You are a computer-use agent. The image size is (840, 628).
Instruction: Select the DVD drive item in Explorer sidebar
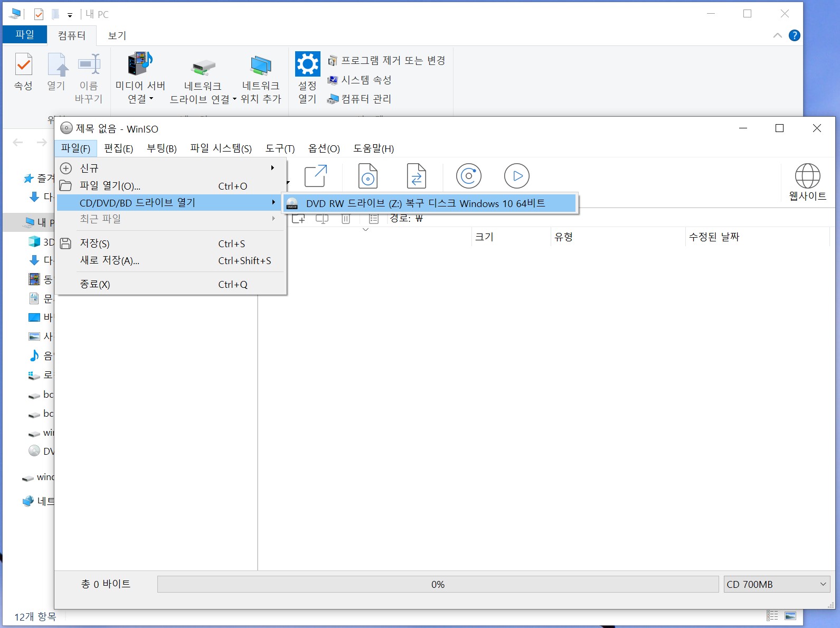click(41, 451)
